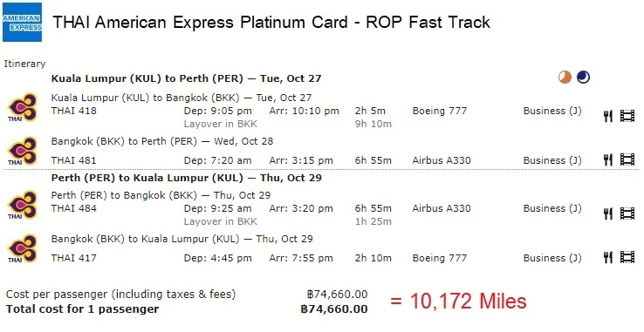The height and width of the screenshot is (332, 644).
Task: Select the Perth to Kuala Lumpur heading
Action: tap(186, 178)
